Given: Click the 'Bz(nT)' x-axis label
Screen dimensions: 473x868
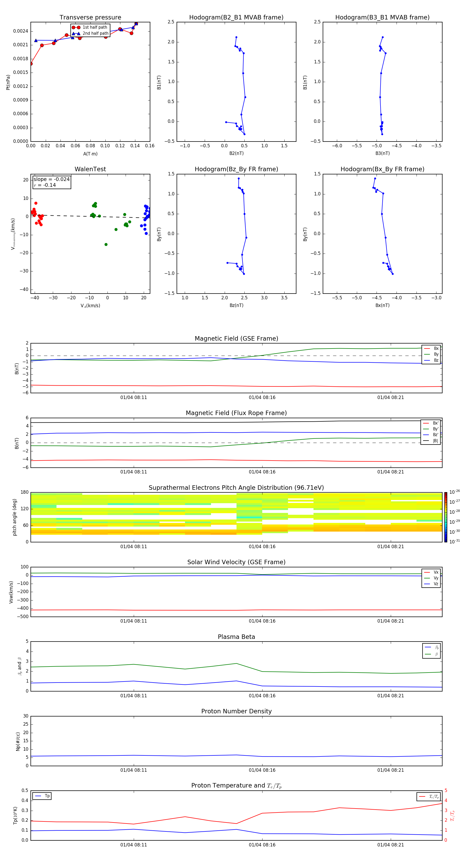Looking at the screenshot, I should click(236, 305).
